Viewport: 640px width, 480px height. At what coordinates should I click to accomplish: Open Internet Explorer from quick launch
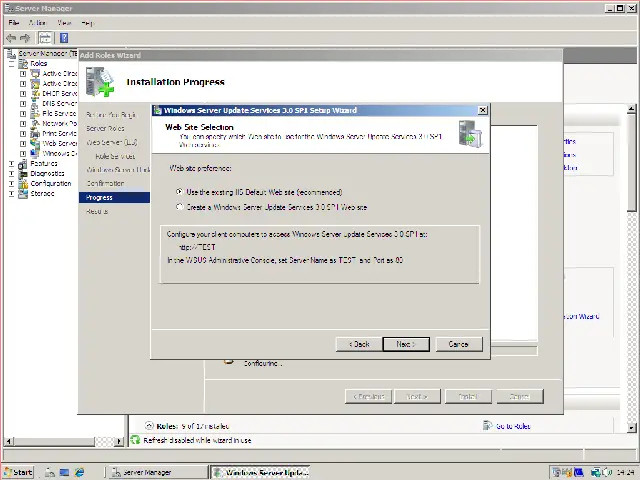(79, 472)
